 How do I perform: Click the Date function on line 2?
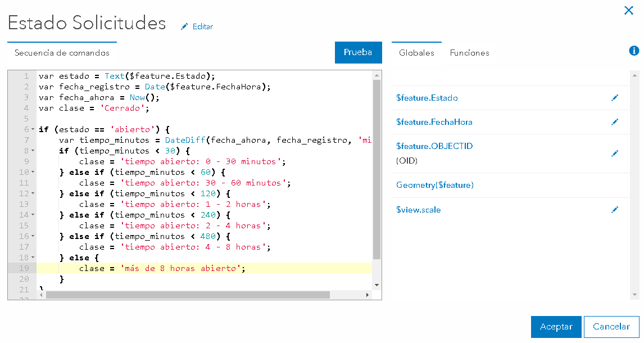155,87
